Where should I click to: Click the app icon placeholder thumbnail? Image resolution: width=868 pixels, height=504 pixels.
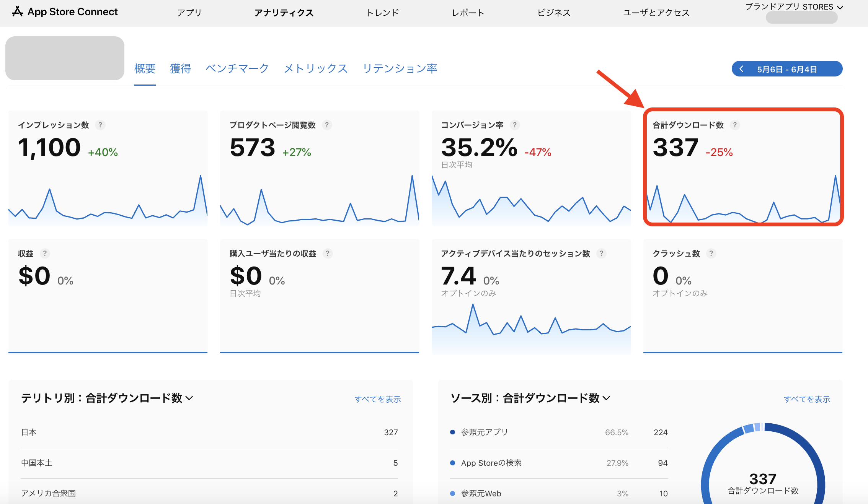point(65,58)
